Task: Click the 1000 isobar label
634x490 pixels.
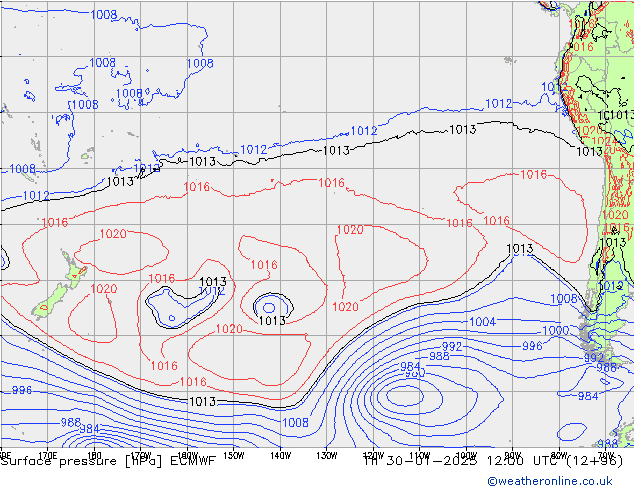Action: (x=556, y=330)
